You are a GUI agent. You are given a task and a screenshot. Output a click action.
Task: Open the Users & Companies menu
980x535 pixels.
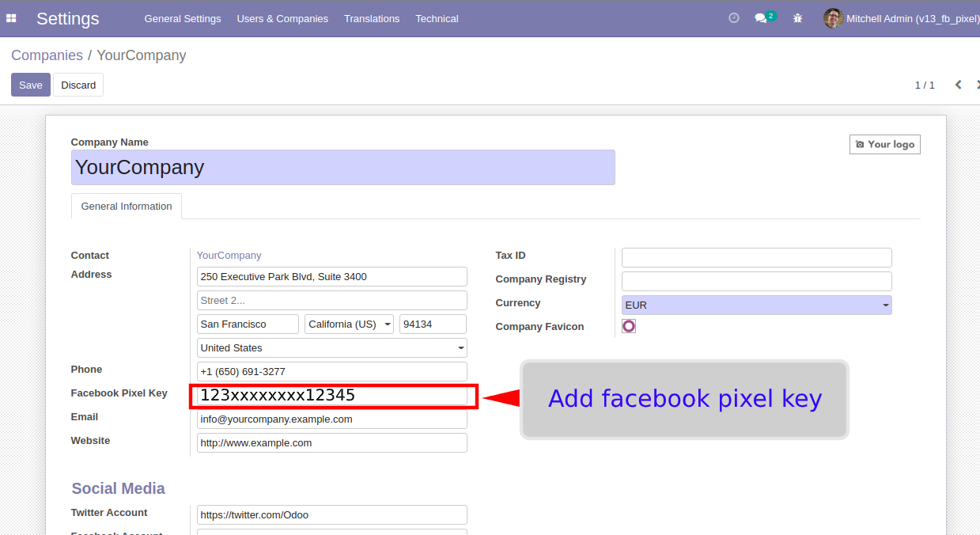pos(282,18)
